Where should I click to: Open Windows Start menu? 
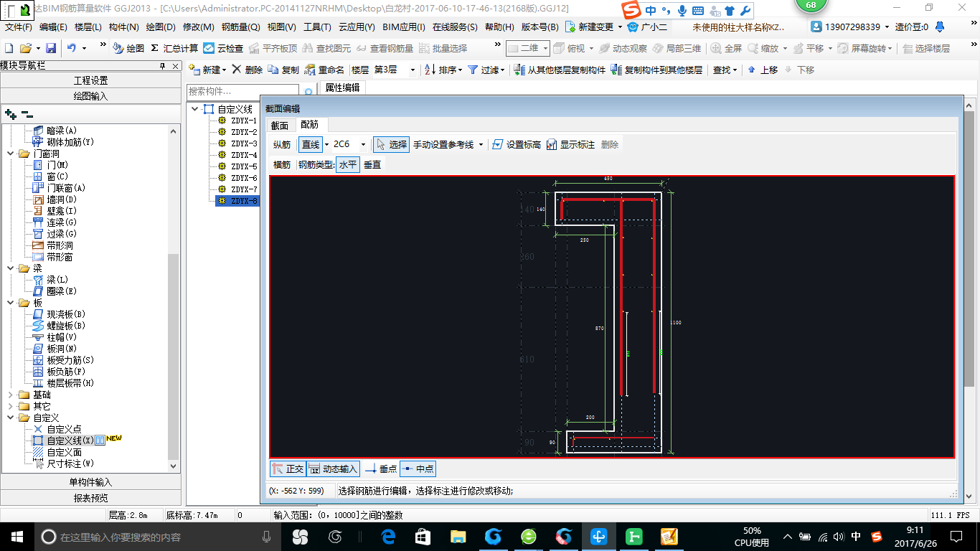tap(17, 536)
